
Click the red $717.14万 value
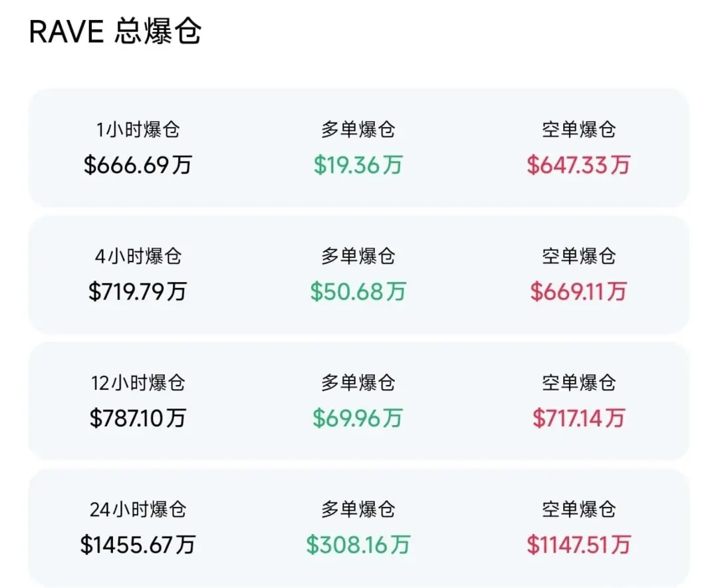[578, 418]
